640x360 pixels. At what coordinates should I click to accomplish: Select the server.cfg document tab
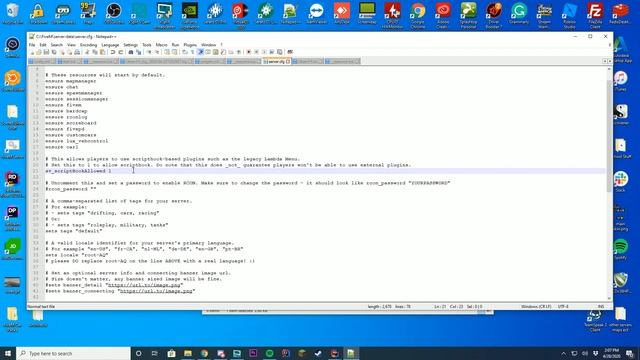tap(276, 62)
